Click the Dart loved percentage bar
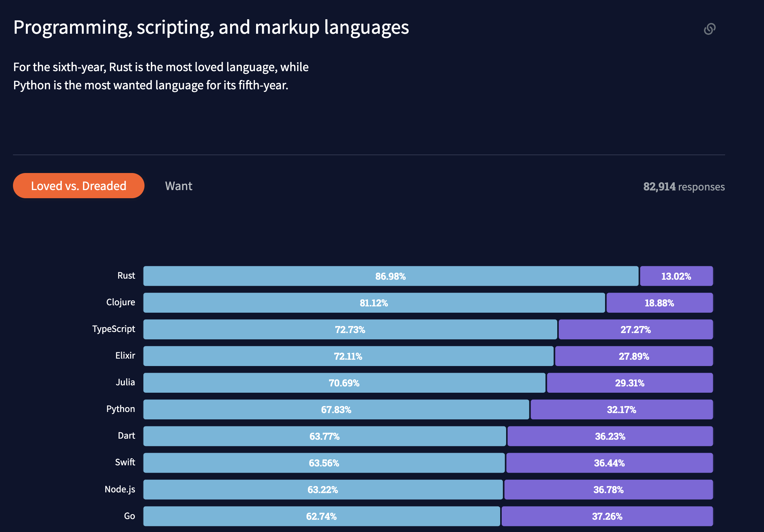 325,436
